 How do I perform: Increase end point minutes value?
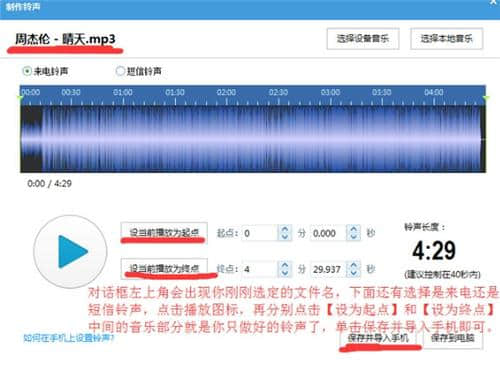tap(285, 265)
